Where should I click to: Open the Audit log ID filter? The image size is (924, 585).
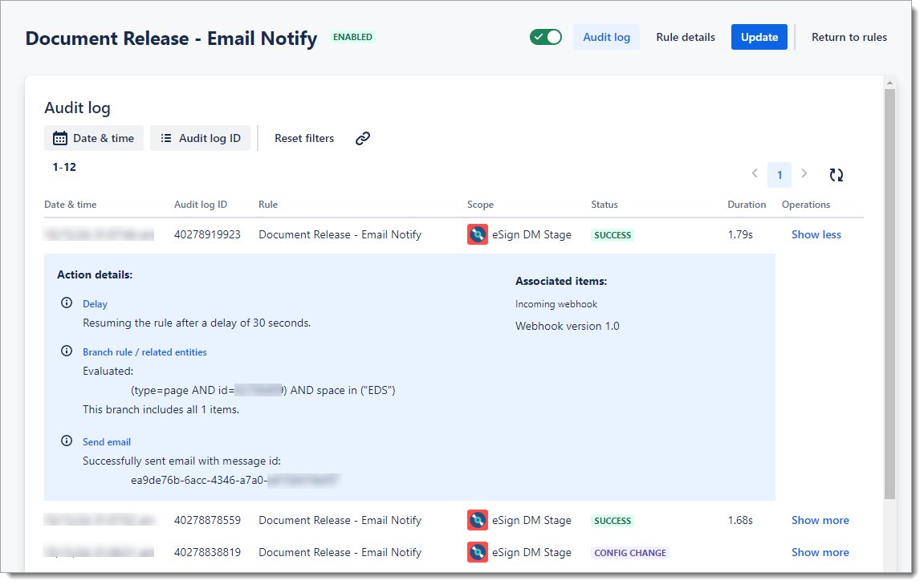(201, 138)
